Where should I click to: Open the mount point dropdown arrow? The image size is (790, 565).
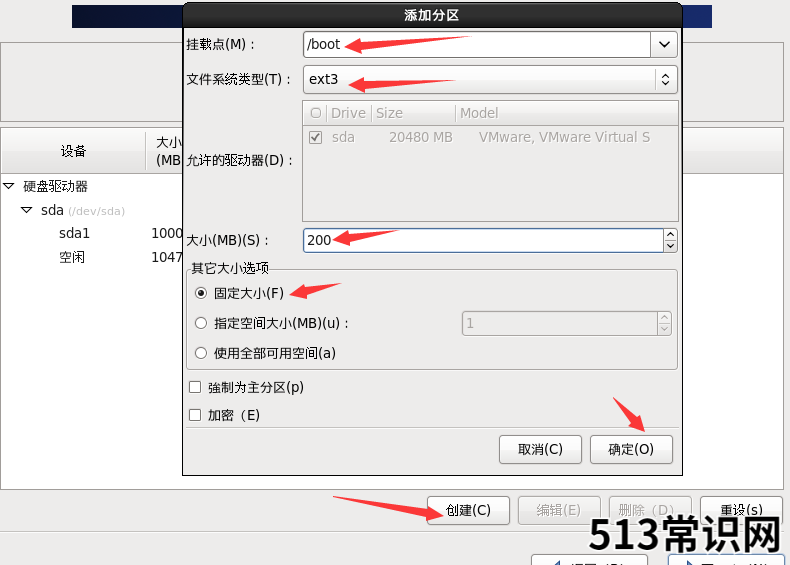click(x=664, y=44)
